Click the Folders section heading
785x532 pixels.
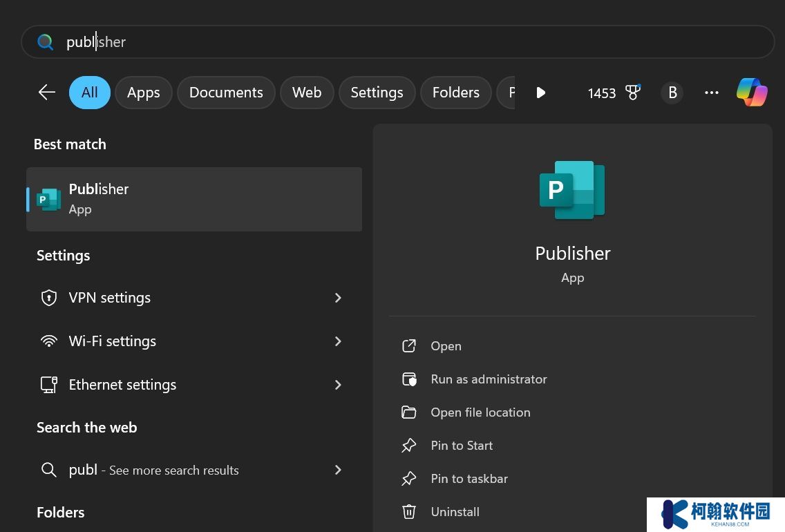[x=61, y=513]
